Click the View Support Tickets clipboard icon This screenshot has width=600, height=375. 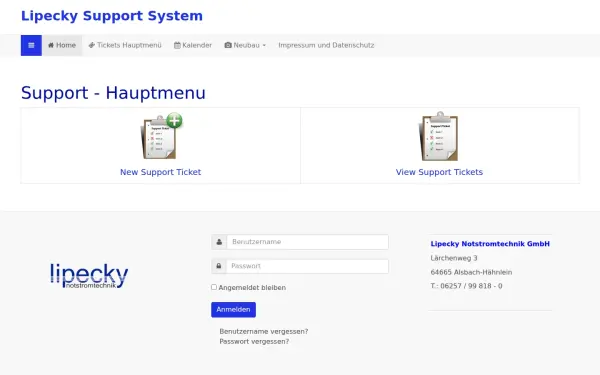439,136
